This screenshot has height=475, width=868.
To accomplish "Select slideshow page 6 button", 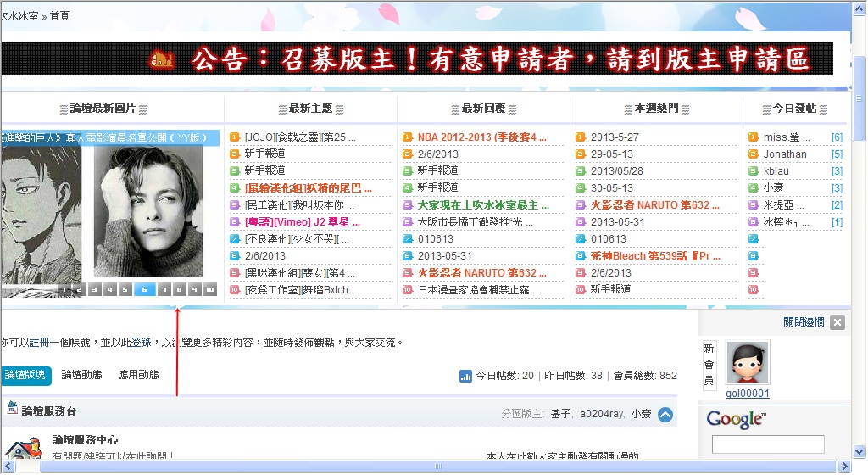I will tap(144, 289).
